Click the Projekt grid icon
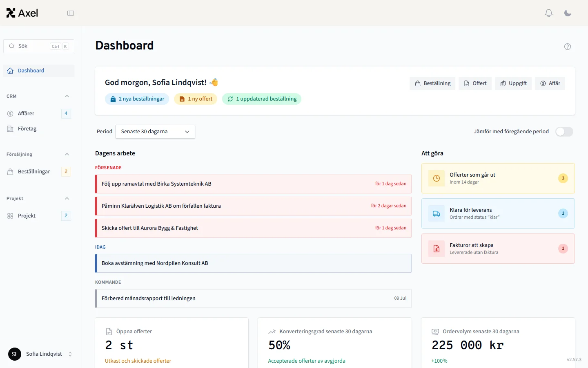588x368 pixels. (10, 216)
